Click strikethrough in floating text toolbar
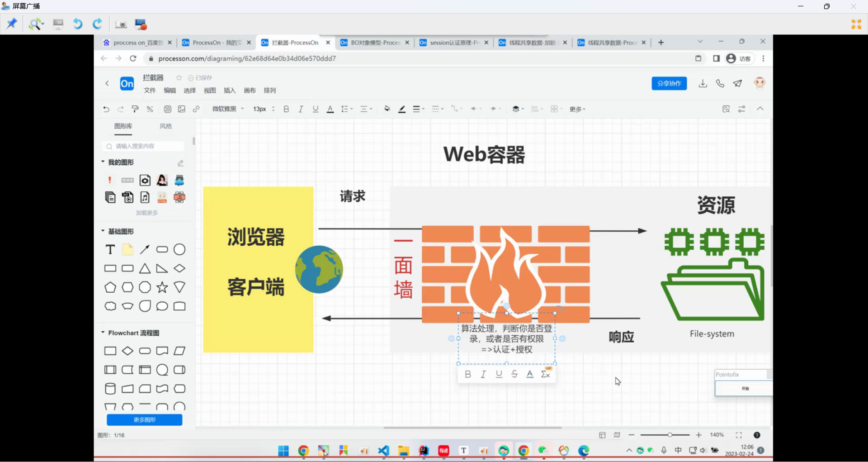868x462 pixels. pyautogui.click(x=514, y=374)
